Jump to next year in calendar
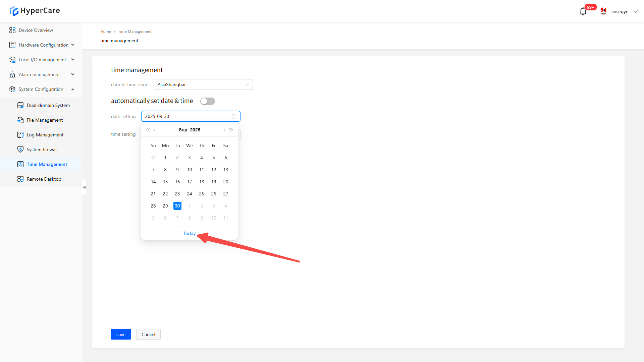The image size is (644, 362). tap(231, 130)
